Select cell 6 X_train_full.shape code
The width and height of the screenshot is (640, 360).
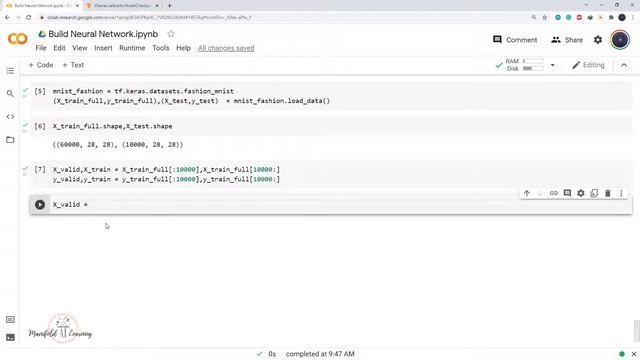pos(112,126)
